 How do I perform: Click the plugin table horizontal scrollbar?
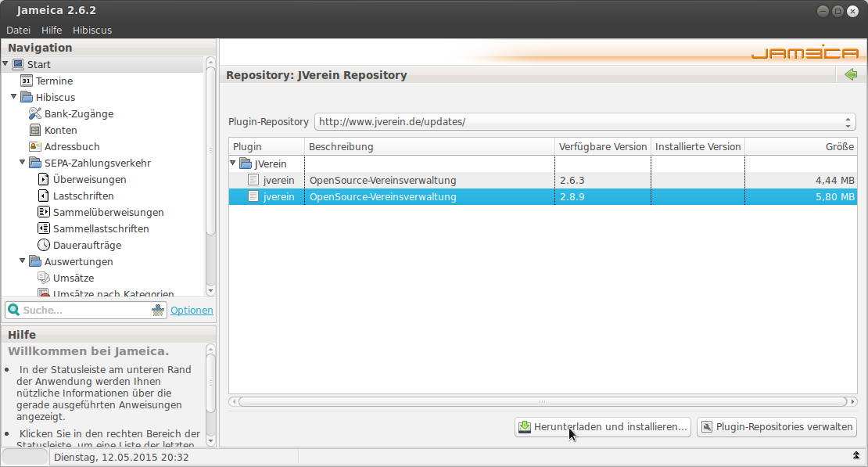(543, 401)
